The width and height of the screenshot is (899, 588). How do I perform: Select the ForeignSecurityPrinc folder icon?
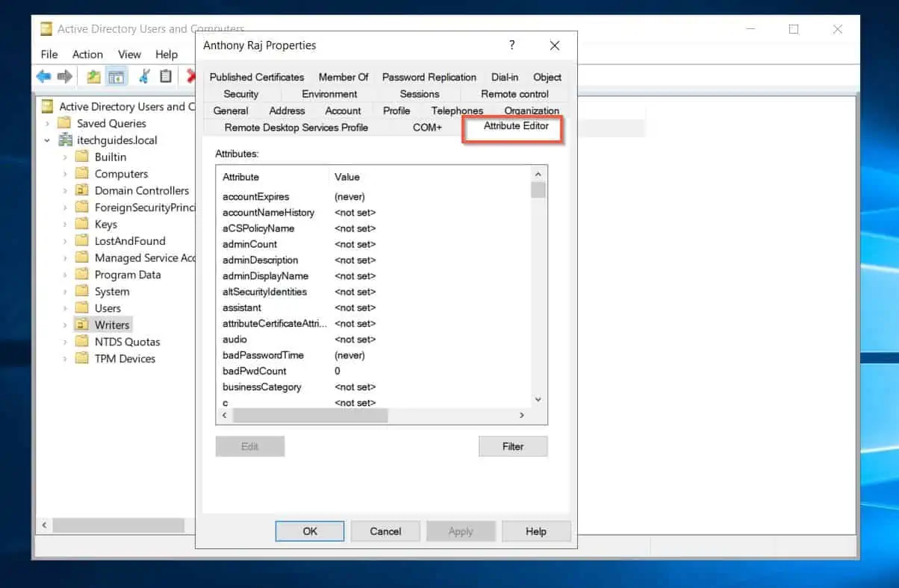tap(82, 207)
